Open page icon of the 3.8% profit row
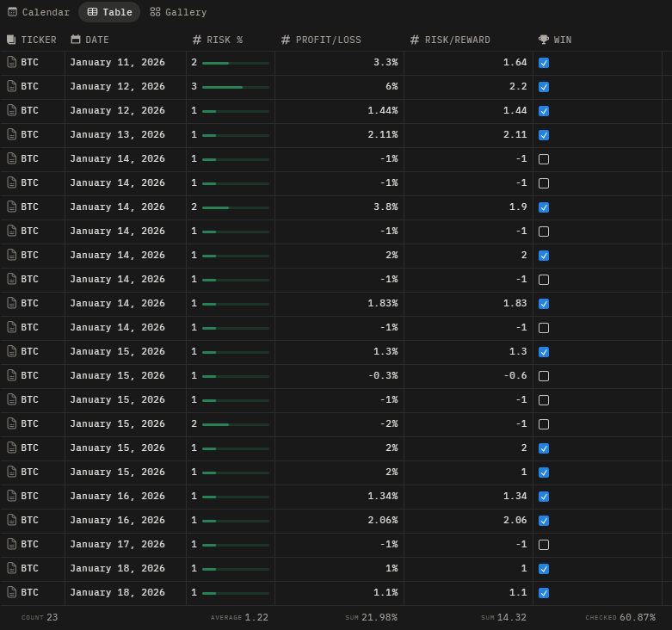Screen dimensions: 672x630 tap(12, 207)
